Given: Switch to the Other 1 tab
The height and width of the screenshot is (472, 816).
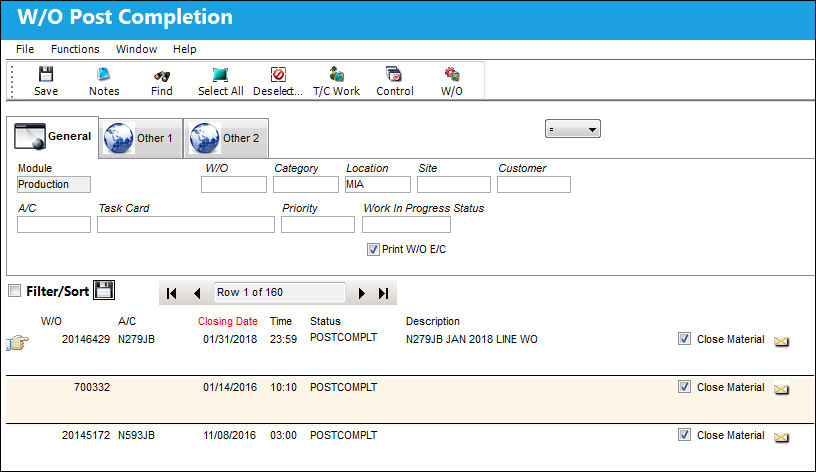Looking at the screenshot, I should tap(141, 138).
